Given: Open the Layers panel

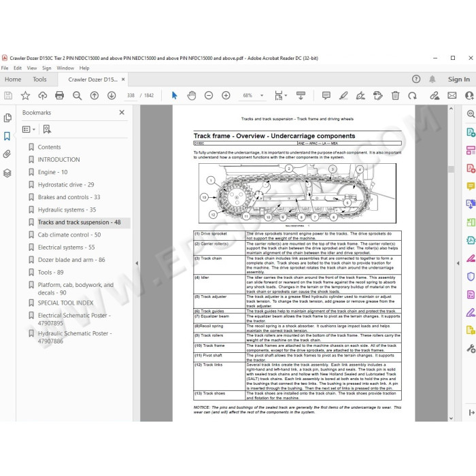Looking at the screenshot, I should tap(7, 173).
